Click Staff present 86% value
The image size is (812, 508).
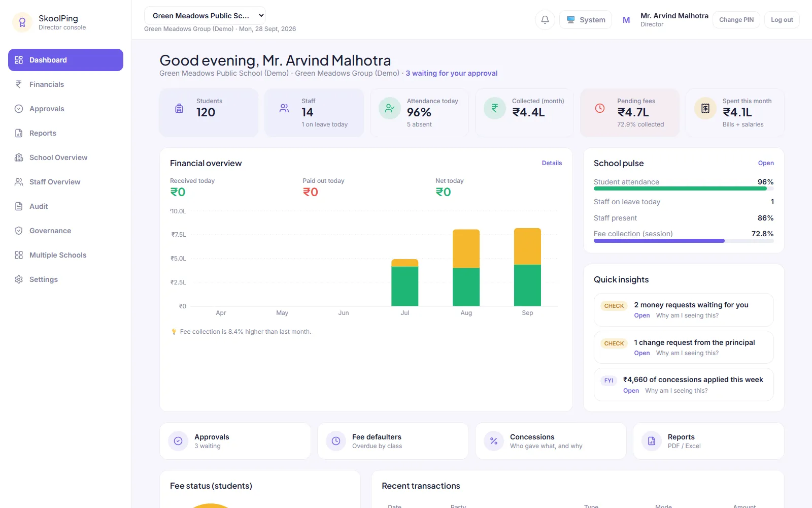[765, 218]
